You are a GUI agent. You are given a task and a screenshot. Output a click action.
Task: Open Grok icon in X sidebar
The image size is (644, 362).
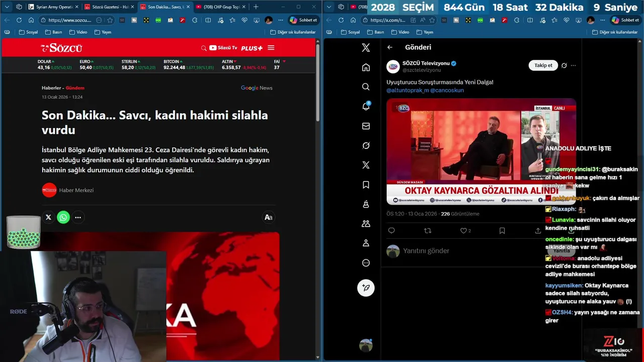(366, 145)
